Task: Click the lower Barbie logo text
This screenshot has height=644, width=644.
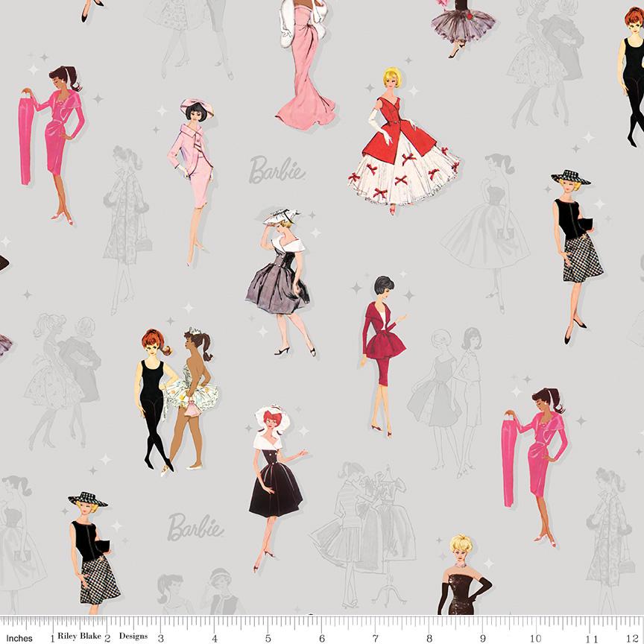Action: [x=195, y=527]
